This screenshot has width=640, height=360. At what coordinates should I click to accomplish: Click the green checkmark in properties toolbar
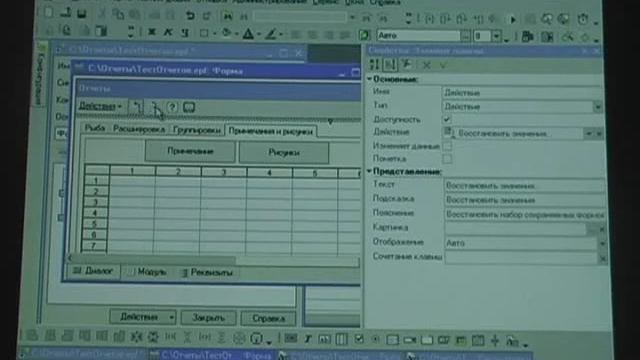coord(444,65)
